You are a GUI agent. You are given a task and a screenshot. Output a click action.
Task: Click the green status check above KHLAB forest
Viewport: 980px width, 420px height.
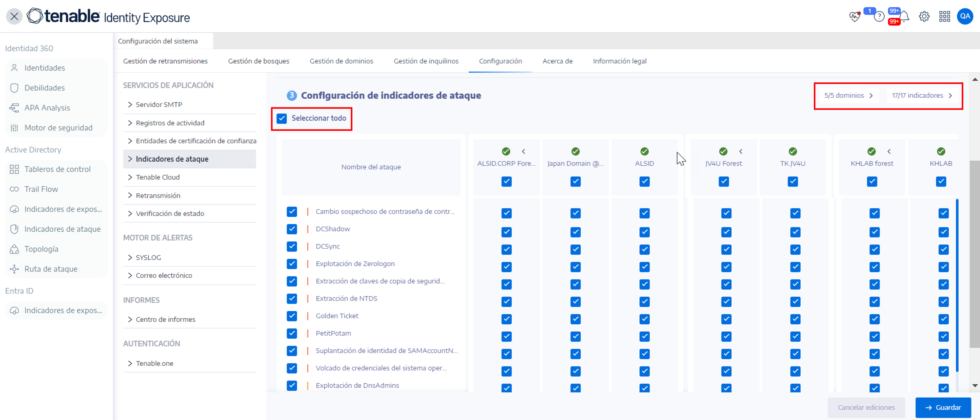(x=871, y=152)
